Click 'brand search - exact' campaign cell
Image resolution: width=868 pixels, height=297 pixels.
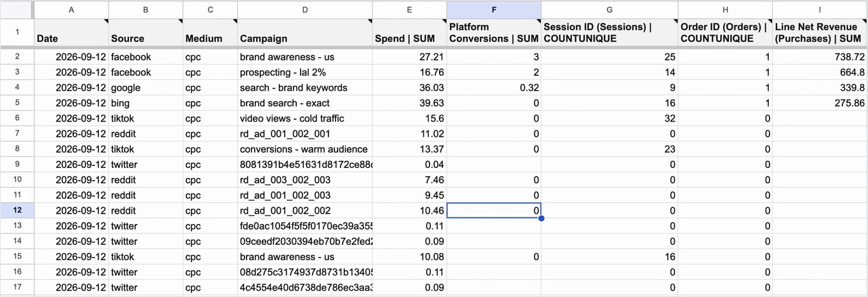click(305, 103)
